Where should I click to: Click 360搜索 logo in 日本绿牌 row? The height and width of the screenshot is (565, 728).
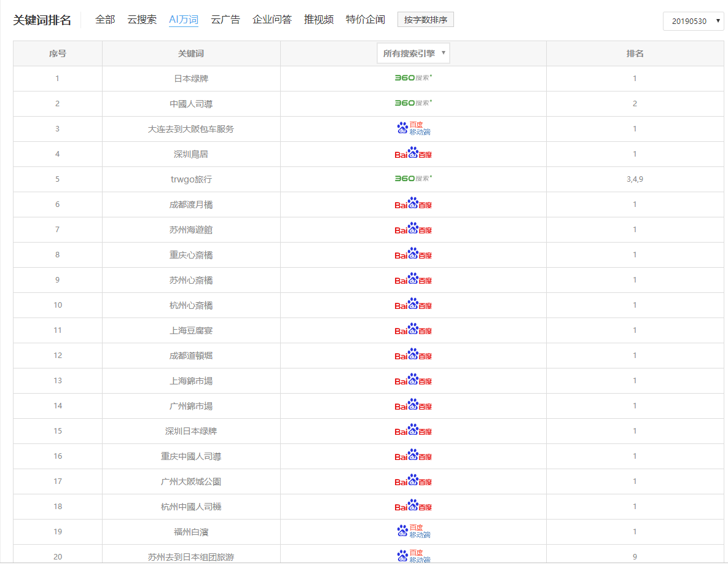click(x=413, y=78)
